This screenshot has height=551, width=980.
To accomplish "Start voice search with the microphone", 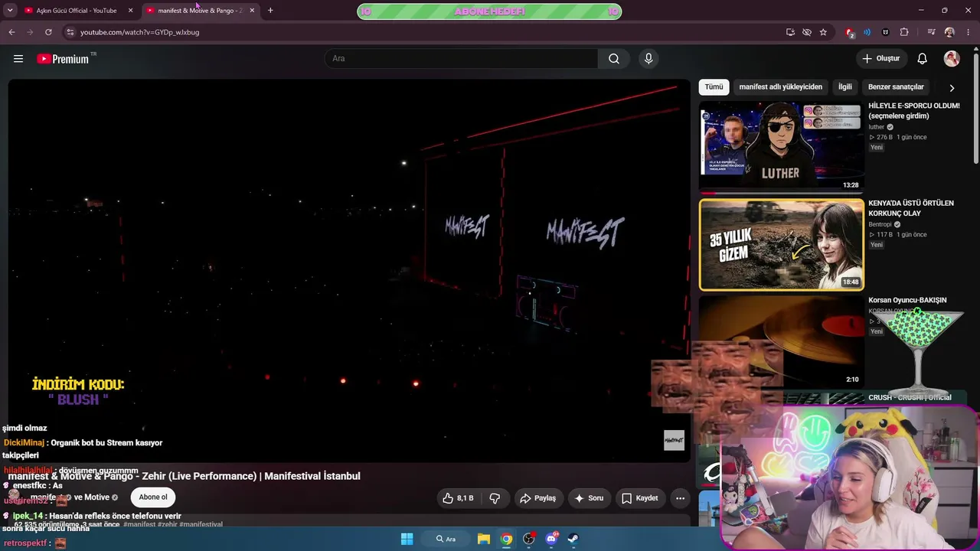I will [648, 59].
